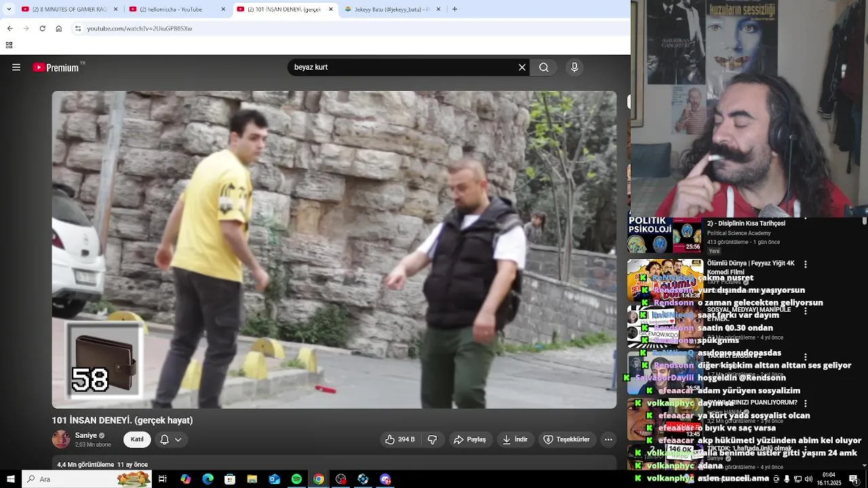868x488 pixels.
Task: Open Microsoft Edge from taskbar
Action: pos(208,479)
